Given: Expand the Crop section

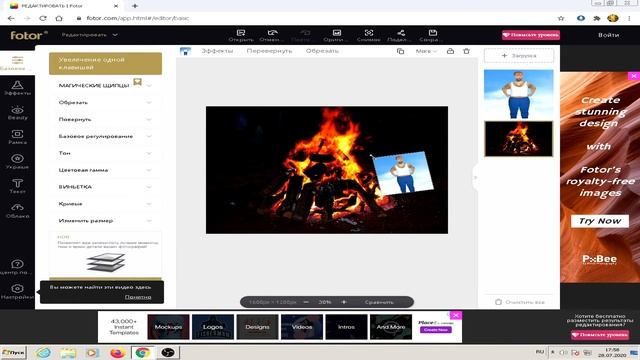Looking at the screenshot, I should (x=105, y=102).
